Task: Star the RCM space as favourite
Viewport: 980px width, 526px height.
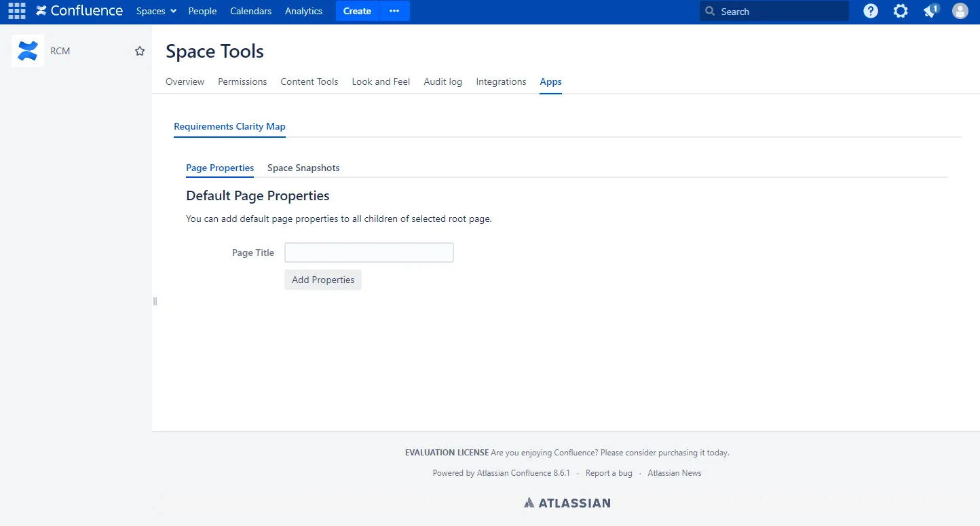Action: click(140, 51)
